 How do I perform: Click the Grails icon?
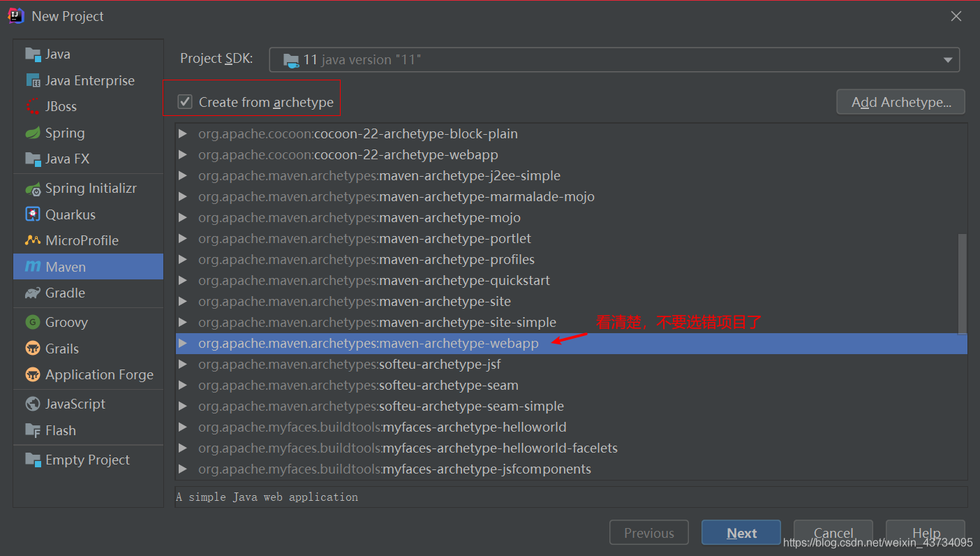pos(33,349)
